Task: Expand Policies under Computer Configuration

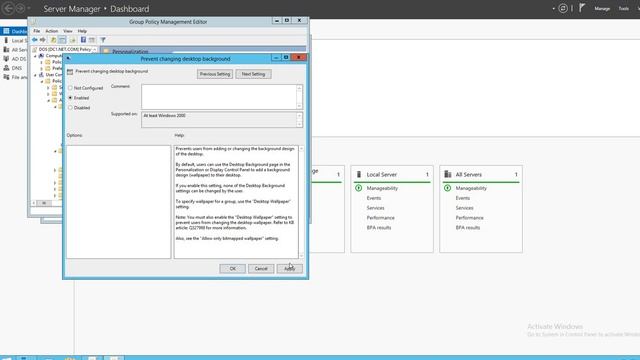Action: click(42, 62)
